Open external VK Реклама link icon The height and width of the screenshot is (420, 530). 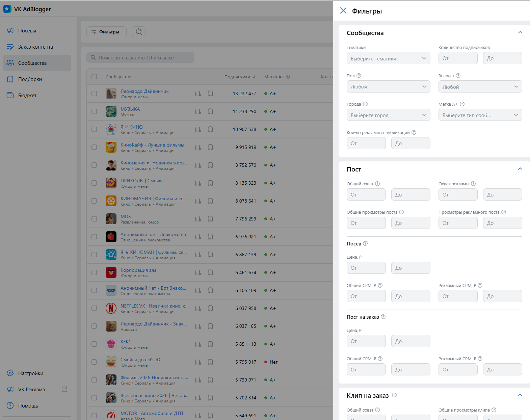click(64, 389)
